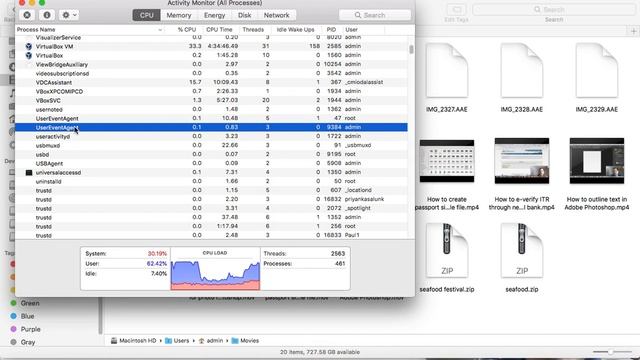The width and height of the screenshot is (640, 360).
Task: Select IMG_2328.AAE file icon in Finder
Action: pos(522,70)
